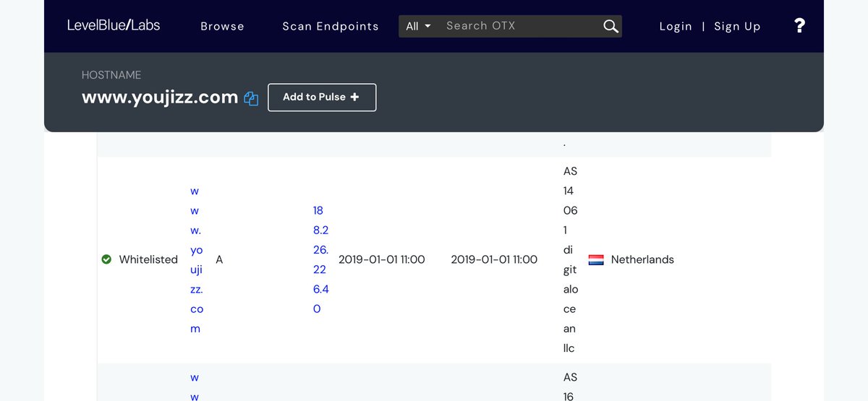Click the www.youjizz.com hostname heading
The width and height of the screenshot is (868, 401).
tap(160, 97)
